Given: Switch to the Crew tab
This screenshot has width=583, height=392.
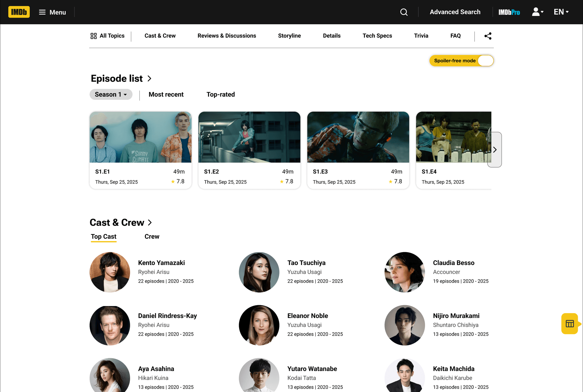Looking at the screenshot, I should coord(152,237).
